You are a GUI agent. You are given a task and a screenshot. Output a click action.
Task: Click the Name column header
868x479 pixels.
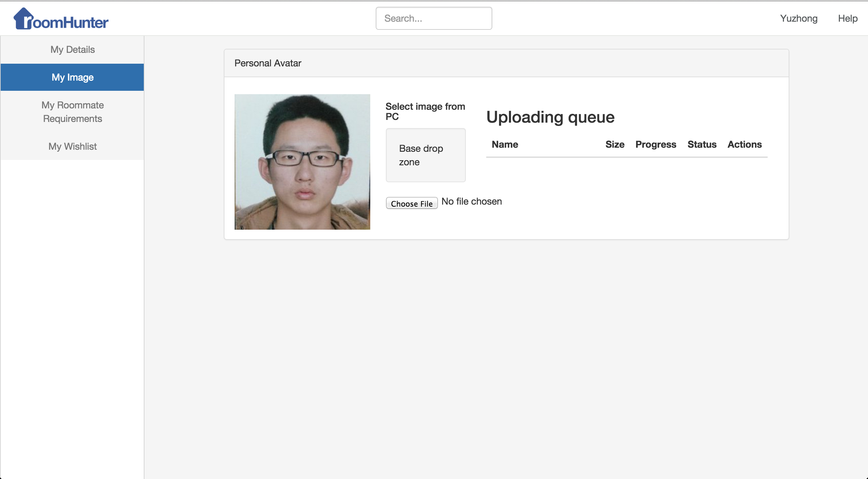coord(505,145)
